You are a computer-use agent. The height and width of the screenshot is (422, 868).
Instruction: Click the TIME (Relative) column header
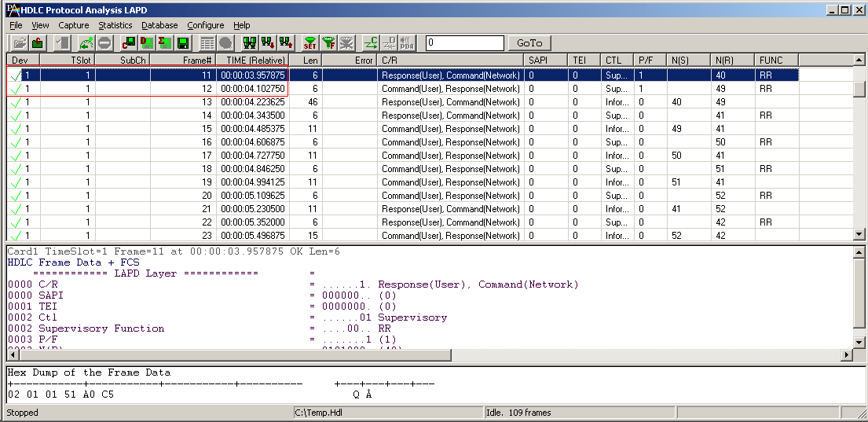click(x=252, y=60)
